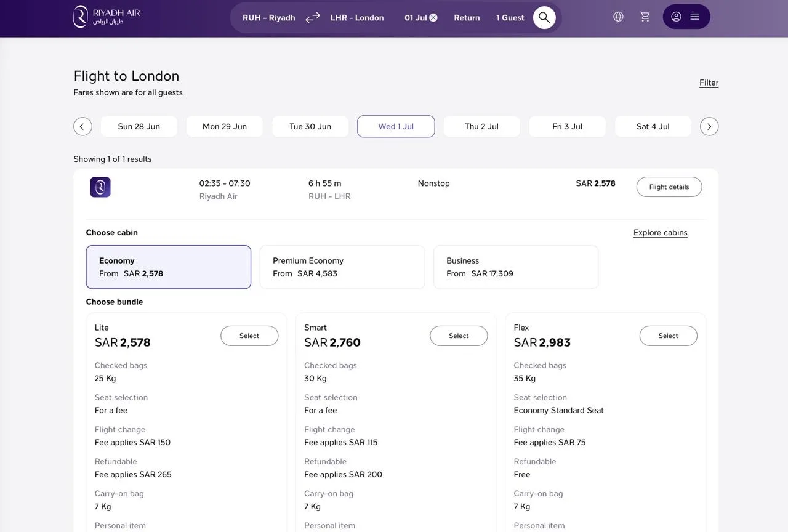Open the account profile menu button
788x532 pixels.
(686, 17)
